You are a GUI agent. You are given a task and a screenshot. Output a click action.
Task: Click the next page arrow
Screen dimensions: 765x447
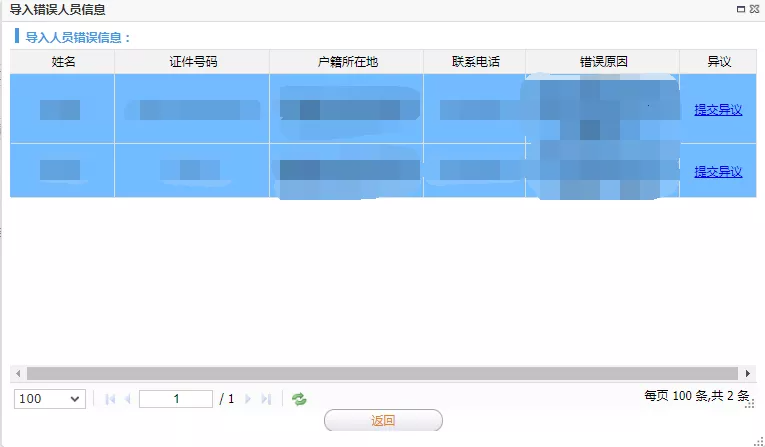(248, 399)
